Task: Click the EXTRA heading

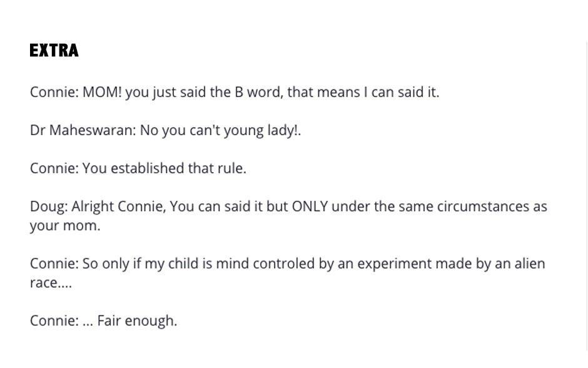Action: point(54,51)
